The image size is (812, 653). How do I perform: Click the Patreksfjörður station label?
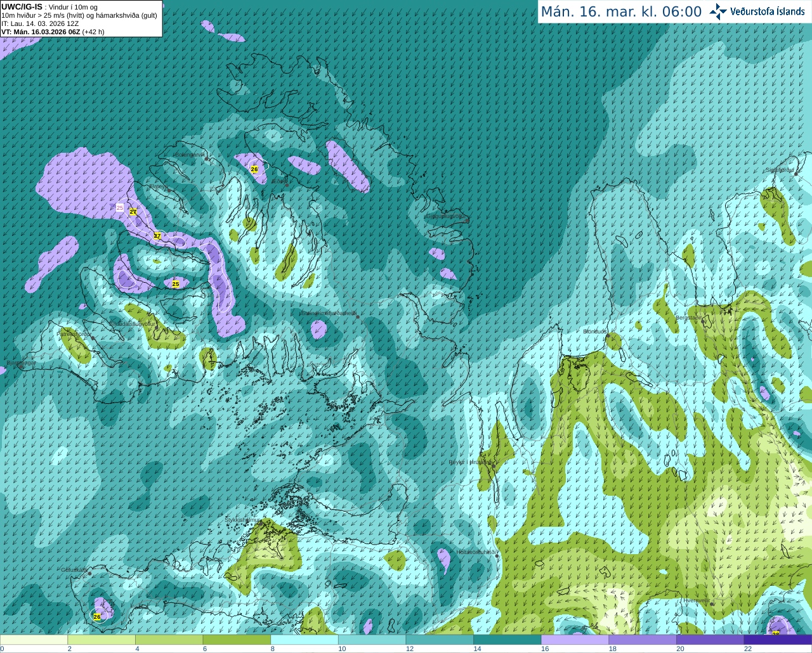coord(74,333)
